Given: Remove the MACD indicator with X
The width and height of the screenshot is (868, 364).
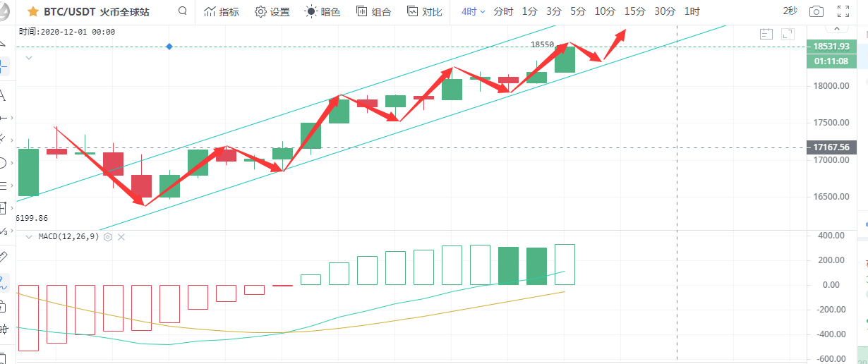Looking at the screenshot, I should click(121, 237).
